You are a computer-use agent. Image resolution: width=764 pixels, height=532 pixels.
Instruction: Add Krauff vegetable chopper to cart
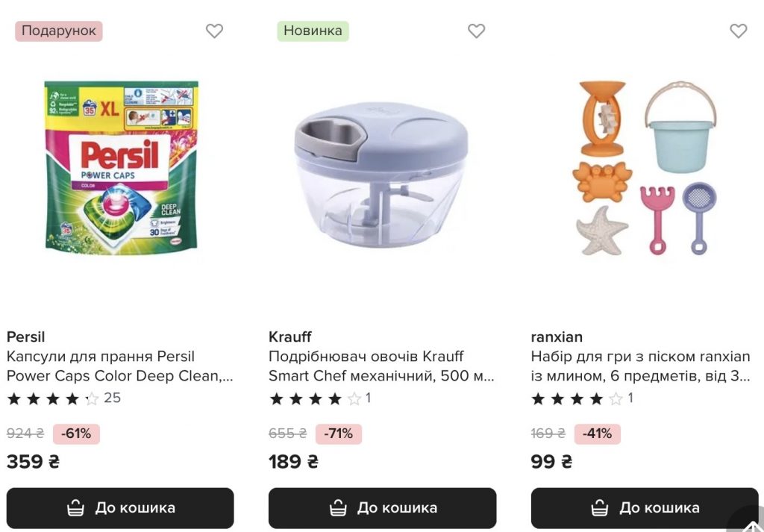click(x=382, y=508)
